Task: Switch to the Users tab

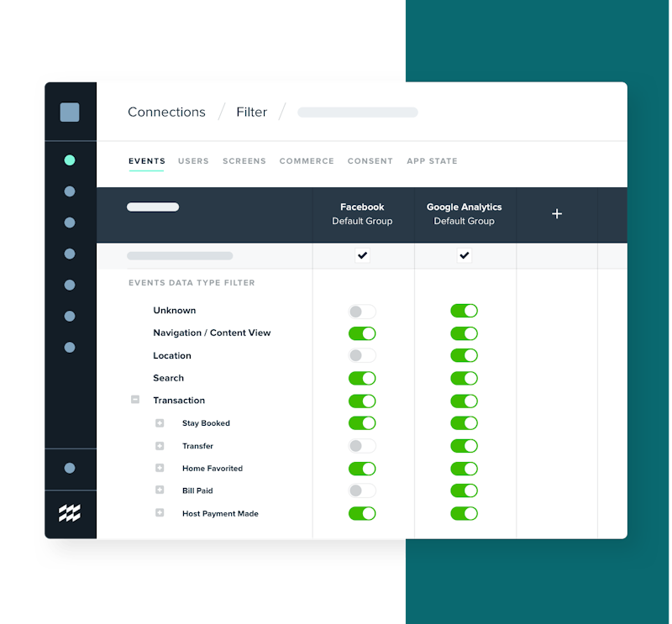Action: tap(193, 161)
